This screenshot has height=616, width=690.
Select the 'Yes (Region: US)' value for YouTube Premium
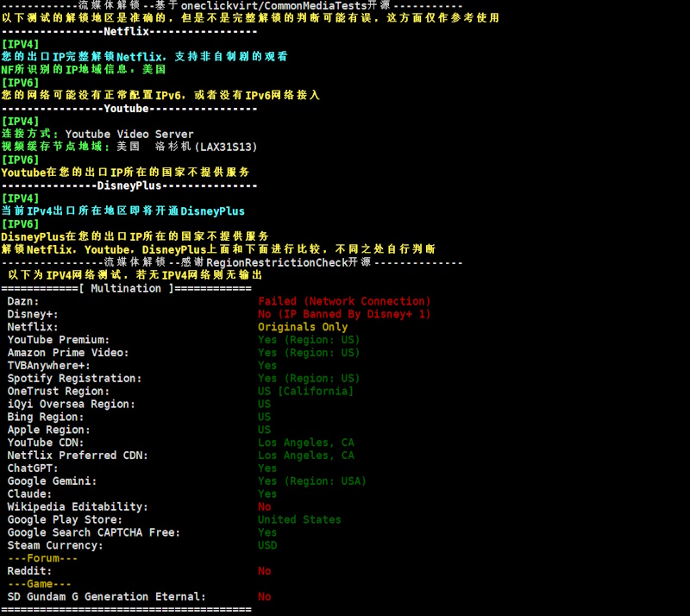click(309, 340)
